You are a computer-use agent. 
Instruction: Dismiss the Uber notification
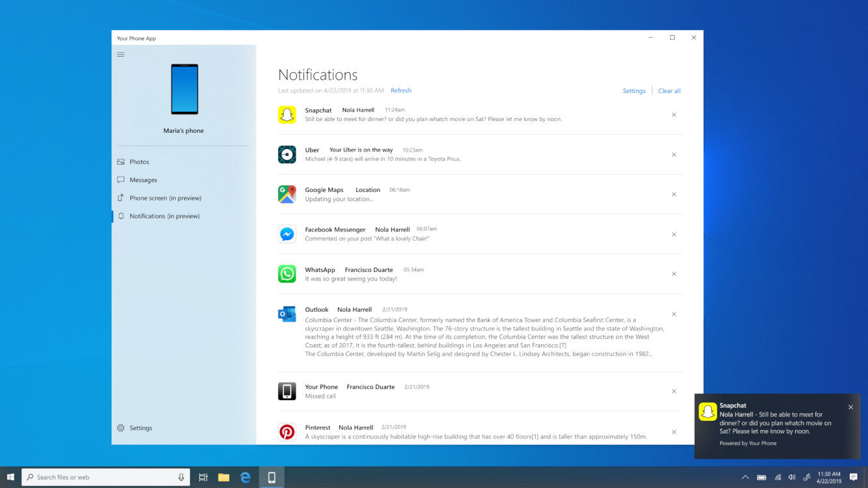click(674, 154)
